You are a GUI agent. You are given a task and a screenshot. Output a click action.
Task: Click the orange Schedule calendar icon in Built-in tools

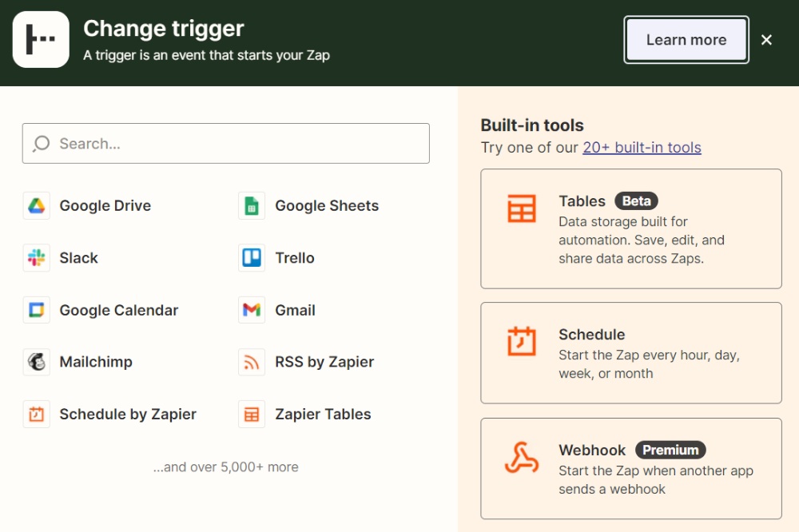(x=522, y=341)
